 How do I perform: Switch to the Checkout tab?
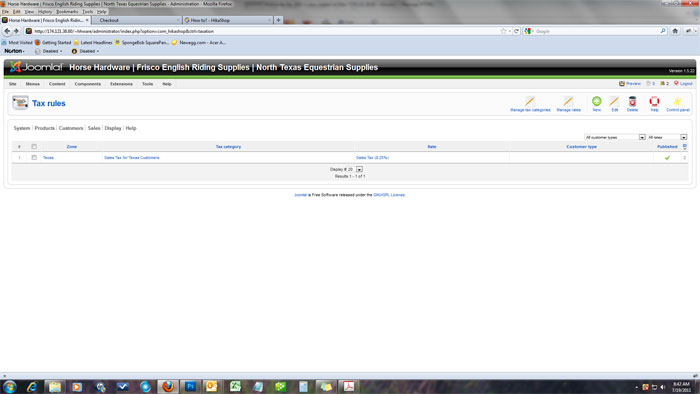[136, 20]
